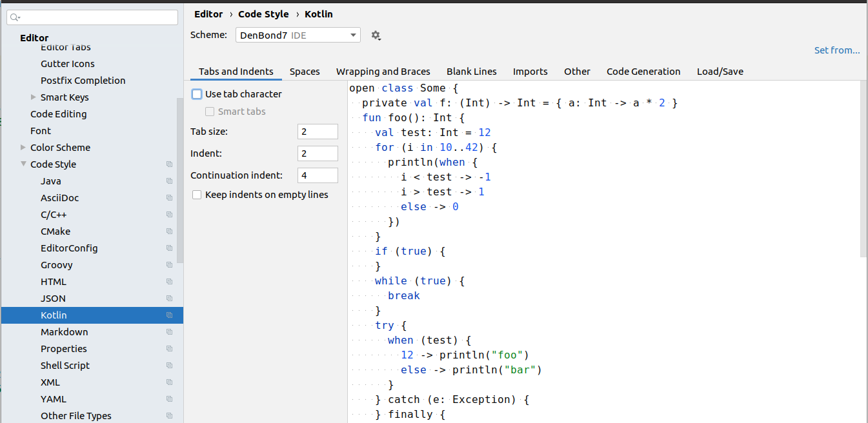Open the scheme actions gear icon
Screen dimensions: 868x423
[376, 35]
